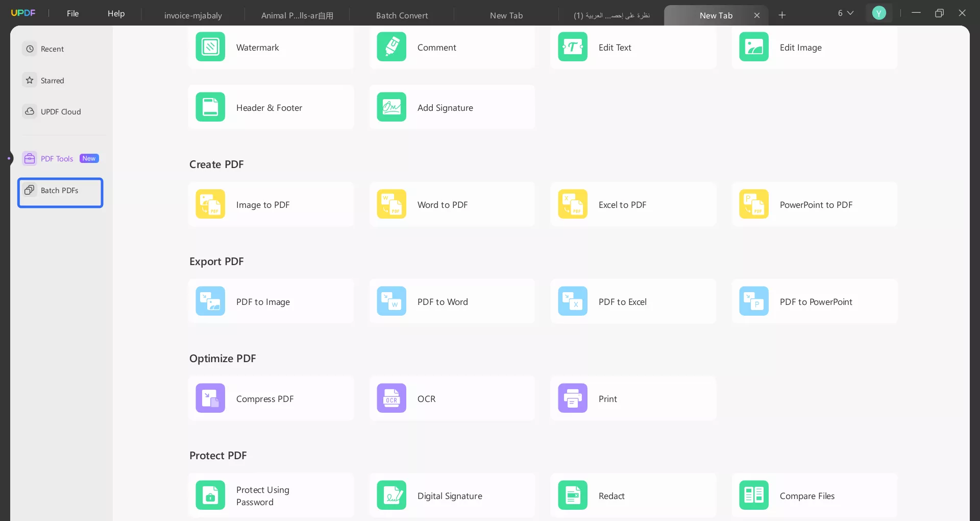
Task: Select the Protect Using Password label
Action: click(x=263, y=496)
